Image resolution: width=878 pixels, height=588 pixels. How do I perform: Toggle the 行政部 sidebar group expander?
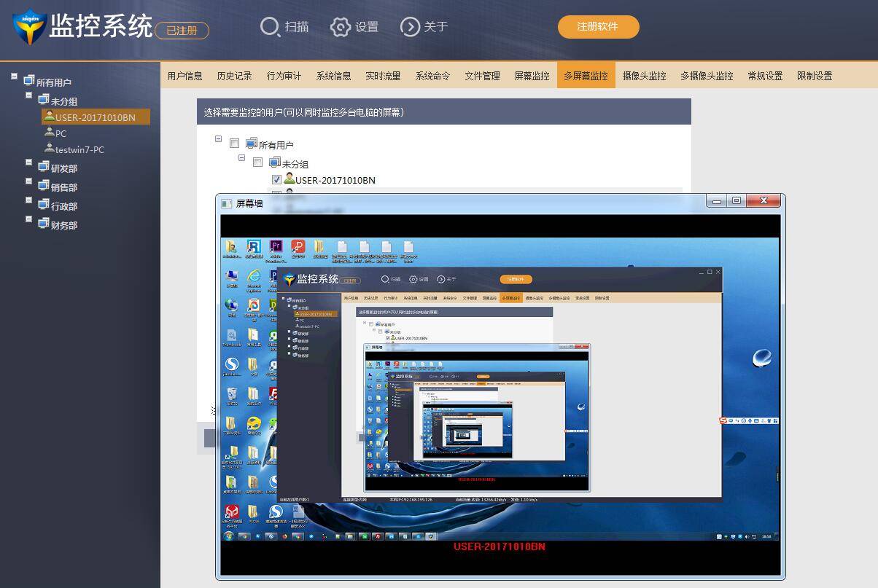click(29, 200)
